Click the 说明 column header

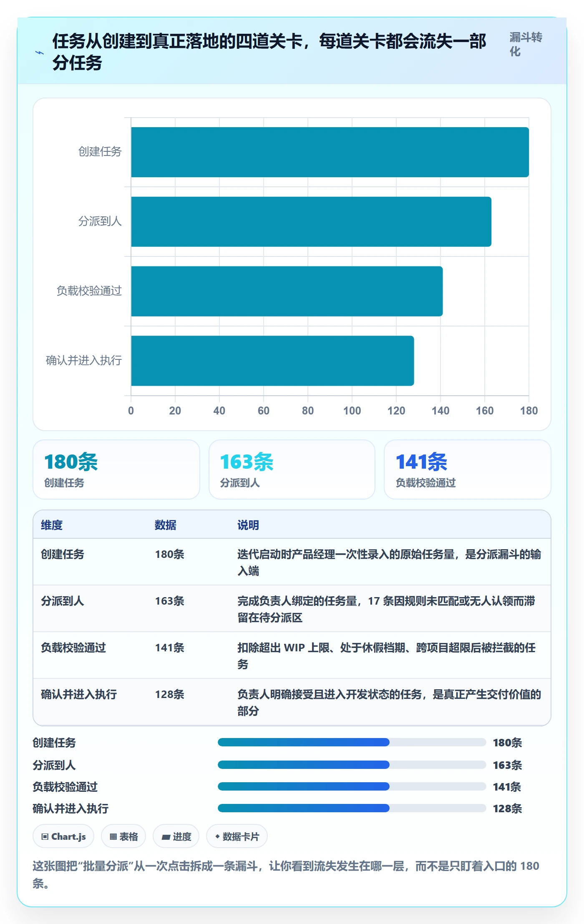(x=248, y=525)
